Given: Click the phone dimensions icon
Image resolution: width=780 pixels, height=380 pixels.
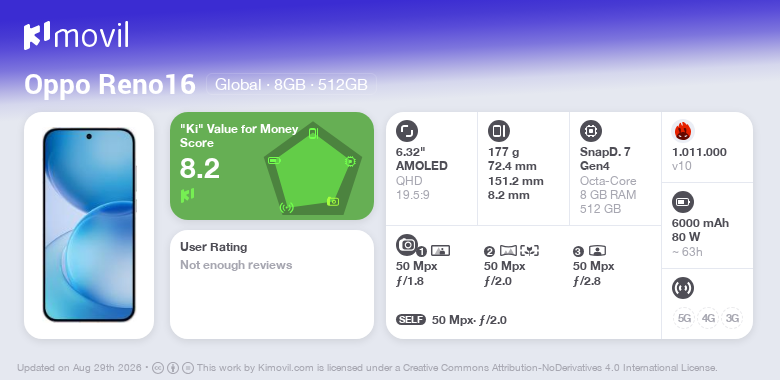Looking at the screenshot, I should 499,131.
